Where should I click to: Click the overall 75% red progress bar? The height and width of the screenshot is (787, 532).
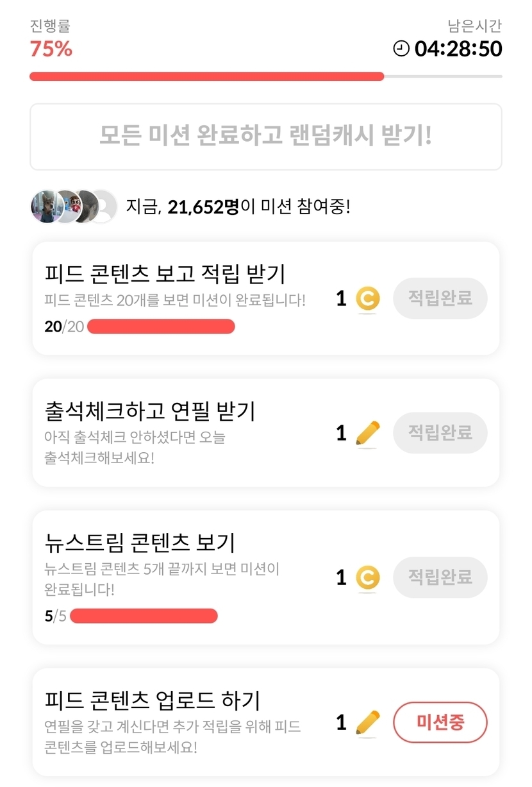pos(206,76)
